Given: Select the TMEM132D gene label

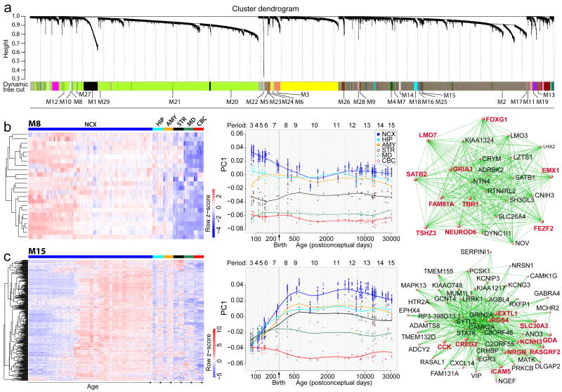Looking at the screenshot, I should pos(418,337).
